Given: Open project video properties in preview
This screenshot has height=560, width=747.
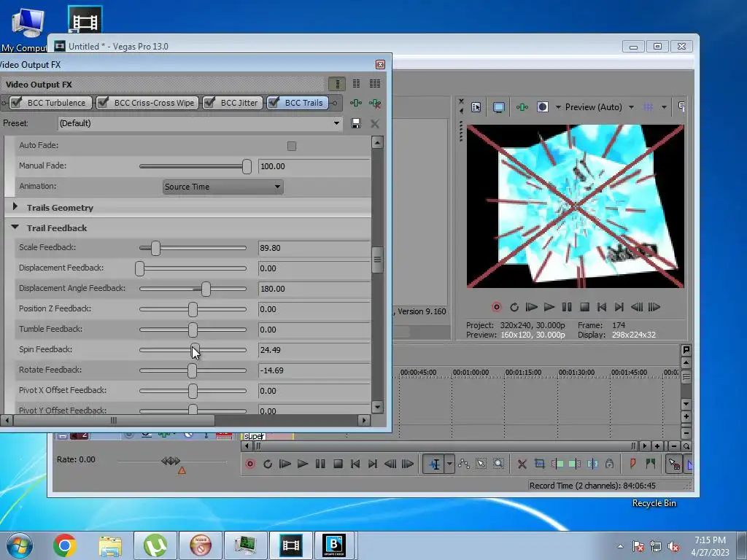Looking at the screenshot, I should coord(476,107).
